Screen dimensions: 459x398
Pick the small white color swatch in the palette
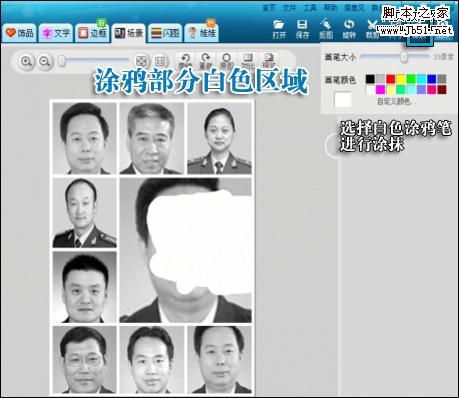coord(370,89)
